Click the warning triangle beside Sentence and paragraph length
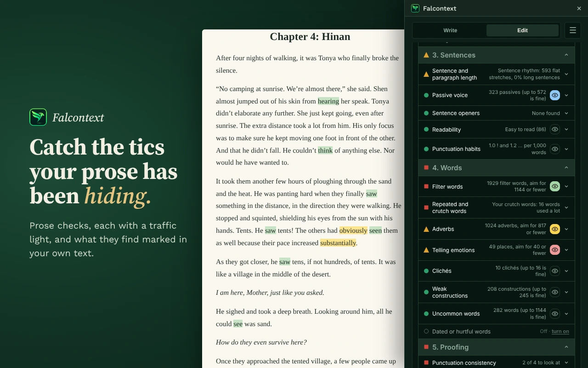Image resolution: width=588 pixels, height=368 pixels. pyautogui.click(x=426, y=74)
